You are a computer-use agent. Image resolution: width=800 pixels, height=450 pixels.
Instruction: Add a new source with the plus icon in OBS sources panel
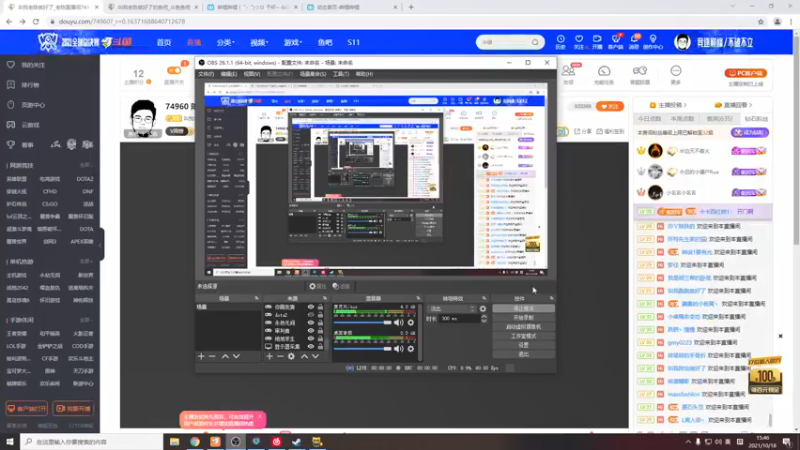pos(269,356)
